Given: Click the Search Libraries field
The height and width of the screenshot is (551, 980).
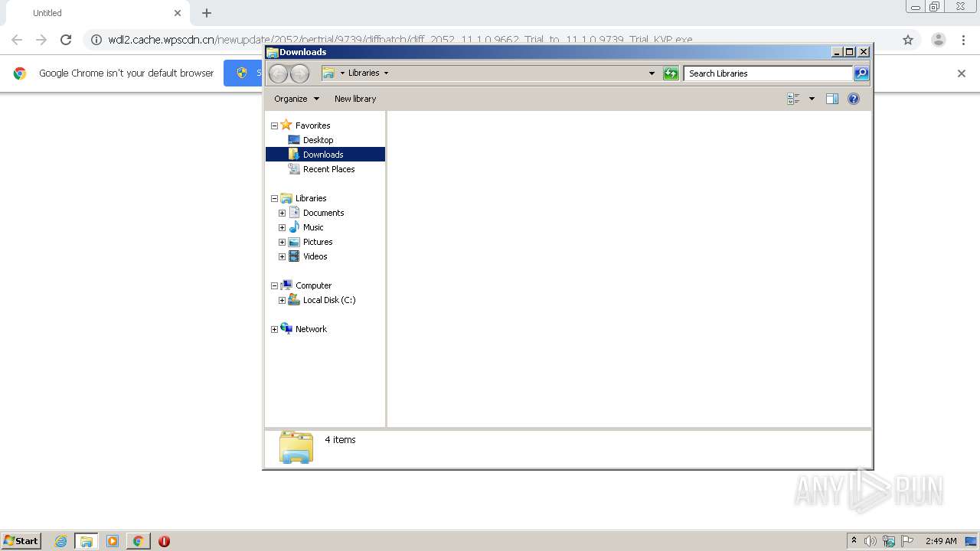Looking at the screenshot, I should tap(768, 73).
